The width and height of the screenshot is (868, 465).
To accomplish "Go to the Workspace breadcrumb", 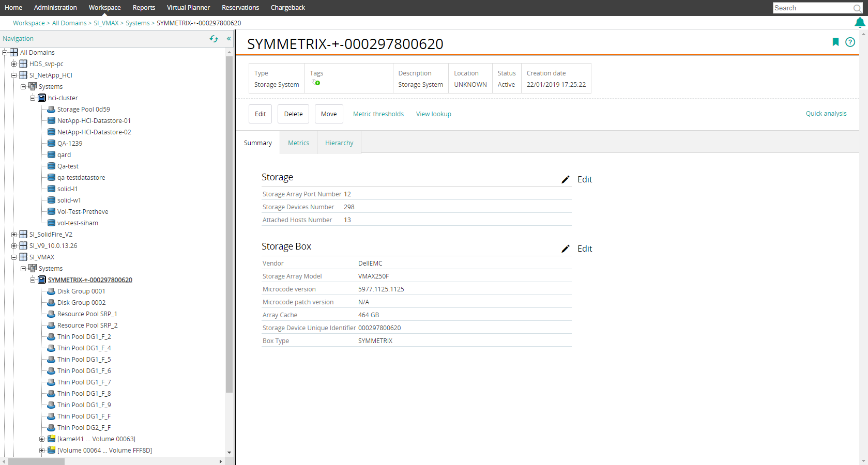I will [29, 23].
